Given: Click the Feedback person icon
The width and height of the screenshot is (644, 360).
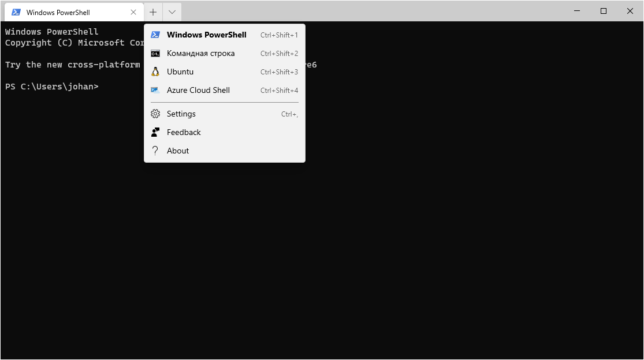Looking at the screenshot, I should pos(155,132).
